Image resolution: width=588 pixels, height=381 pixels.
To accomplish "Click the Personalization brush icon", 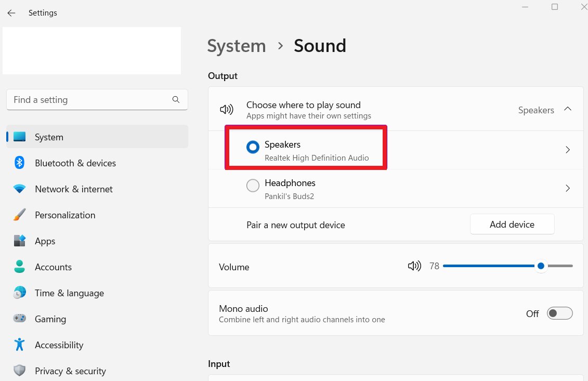I will pos(19,215).
